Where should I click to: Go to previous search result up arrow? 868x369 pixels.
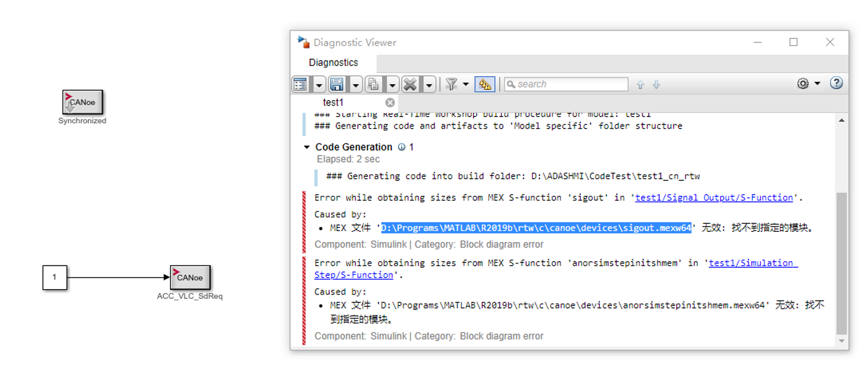coord(640,85)
